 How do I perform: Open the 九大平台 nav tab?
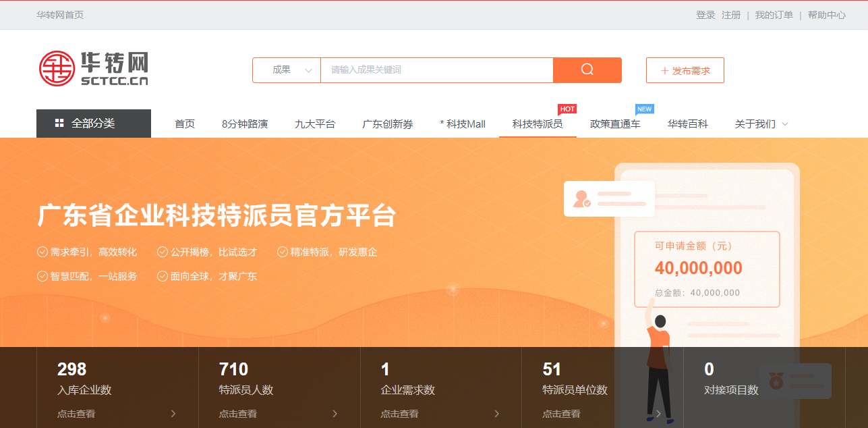pos(315,124)
